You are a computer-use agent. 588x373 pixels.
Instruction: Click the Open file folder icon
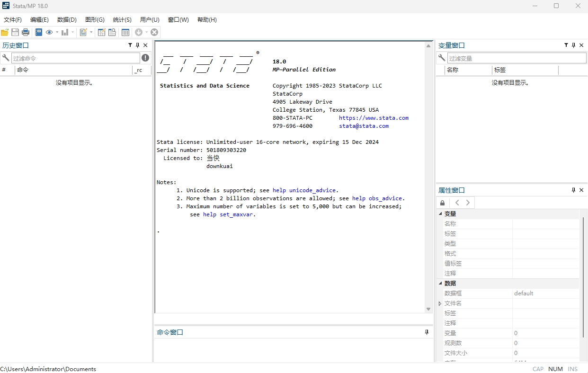click(5, 32)
